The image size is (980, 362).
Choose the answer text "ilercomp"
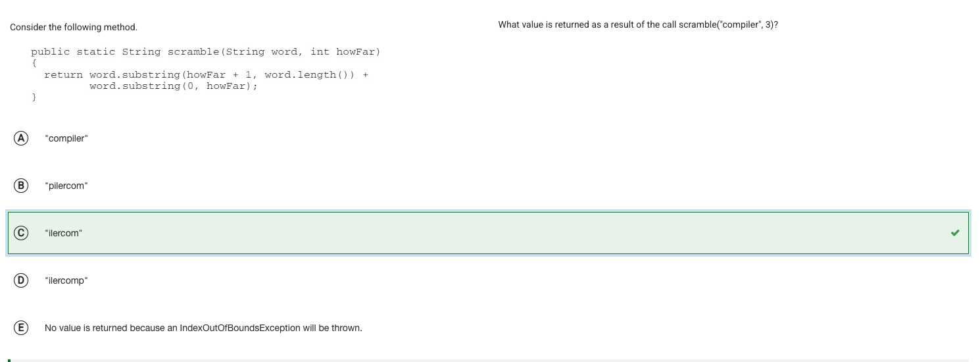tap(66, 280)
